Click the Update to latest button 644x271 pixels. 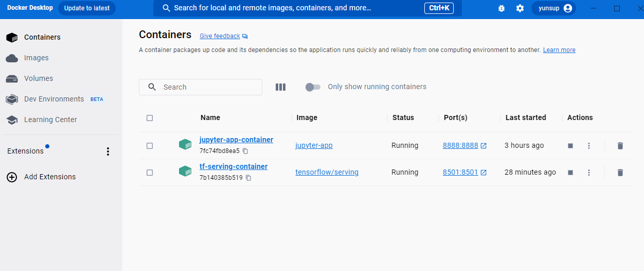87,8
